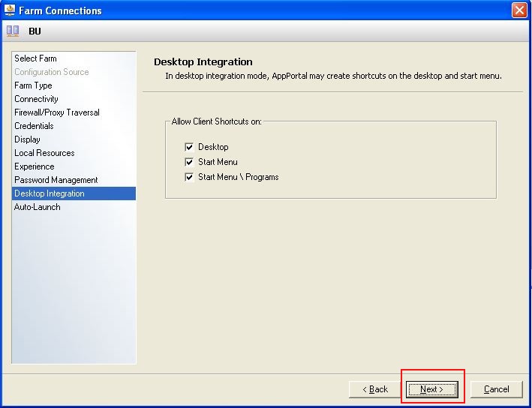Select the Display step
532x408 pixels.
74,139
